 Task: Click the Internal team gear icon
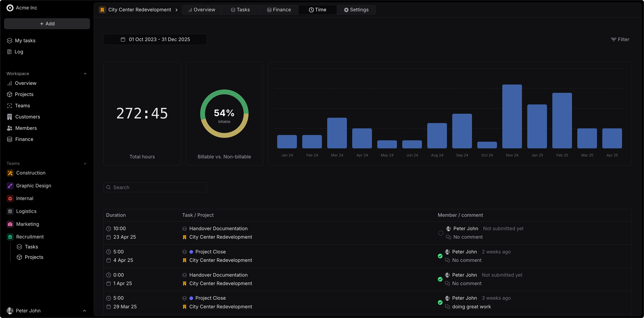coord(10,198)
